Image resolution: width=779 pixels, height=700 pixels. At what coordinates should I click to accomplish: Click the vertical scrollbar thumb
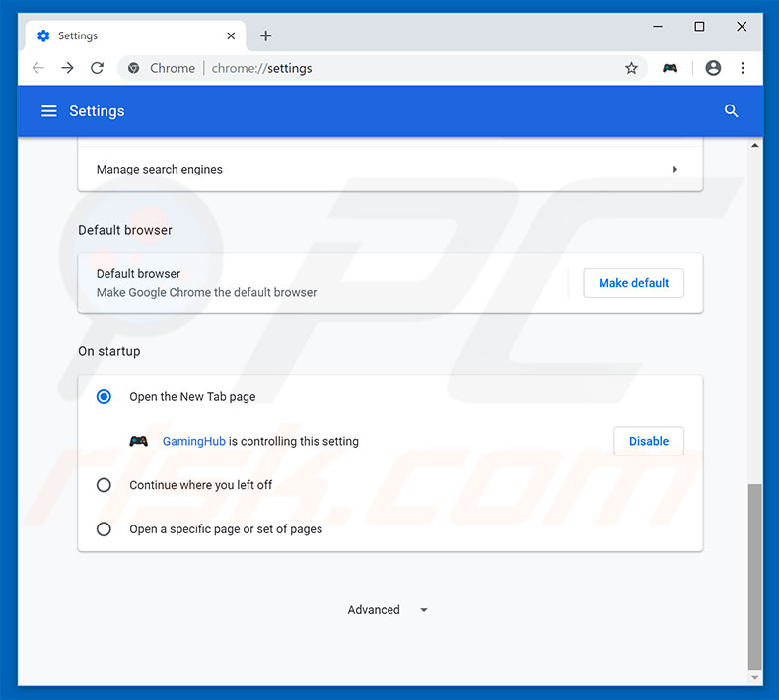(754, 578)
